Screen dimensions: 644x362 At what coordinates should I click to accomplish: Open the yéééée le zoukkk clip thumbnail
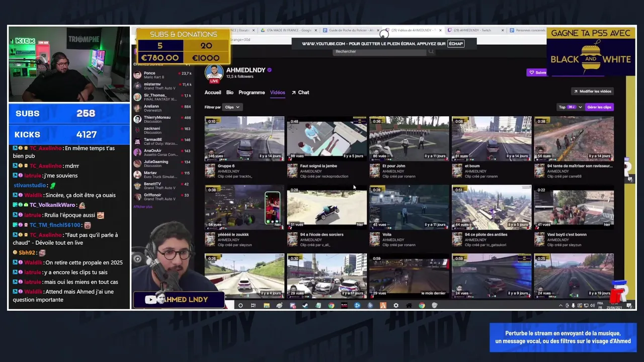point(244,207)
